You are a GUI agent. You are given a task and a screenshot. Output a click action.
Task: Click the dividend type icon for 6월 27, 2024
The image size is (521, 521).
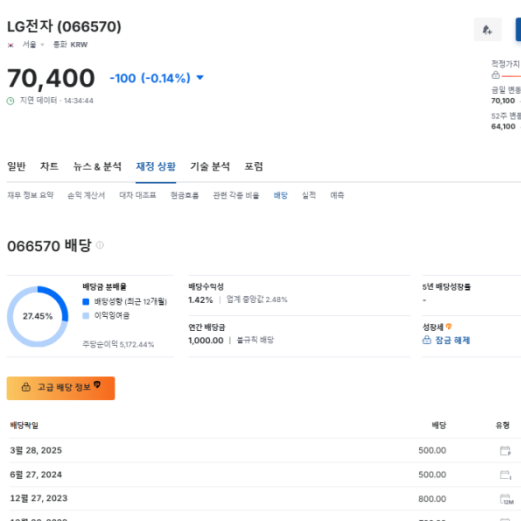point(505,475)
